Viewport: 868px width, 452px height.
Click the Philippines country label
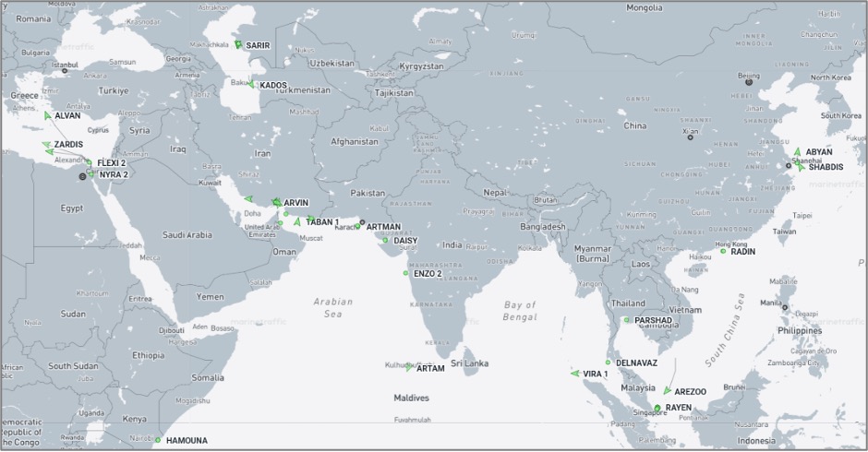tap(800, 331)
